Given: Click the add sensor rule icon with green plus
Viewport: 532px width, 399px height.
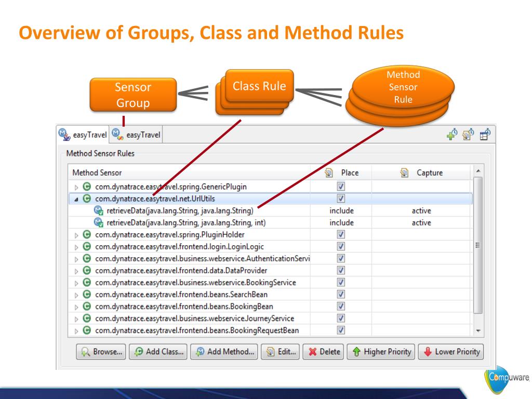Looking at the screenshot, I should [x=452, y=134].
